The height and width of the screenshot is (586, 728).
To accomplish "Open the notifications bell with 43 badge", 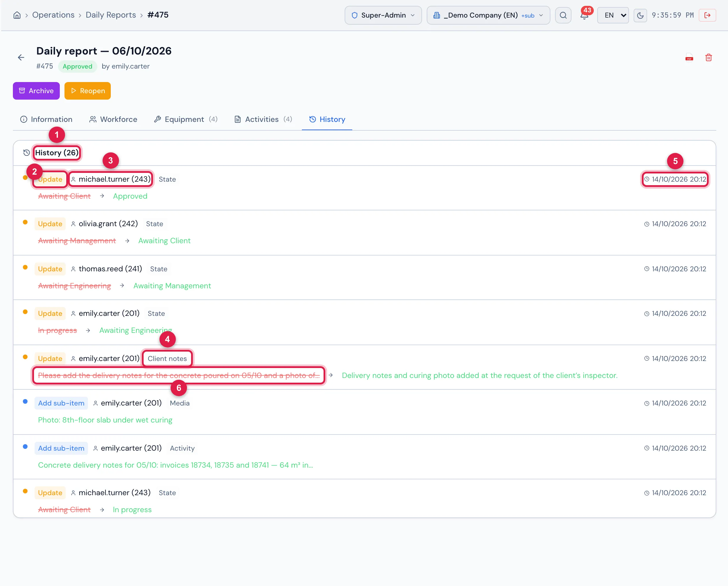I will pos(584,15).
